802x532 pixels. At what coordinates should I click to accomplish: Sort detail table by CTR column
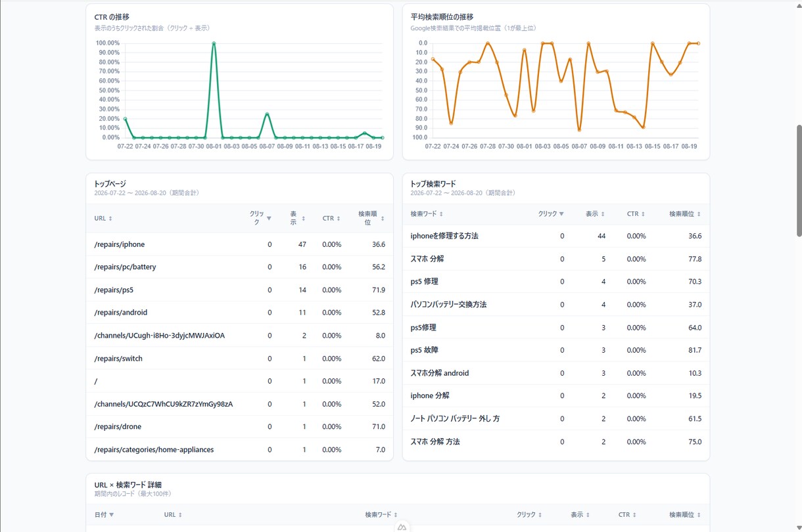click(627, 515)
